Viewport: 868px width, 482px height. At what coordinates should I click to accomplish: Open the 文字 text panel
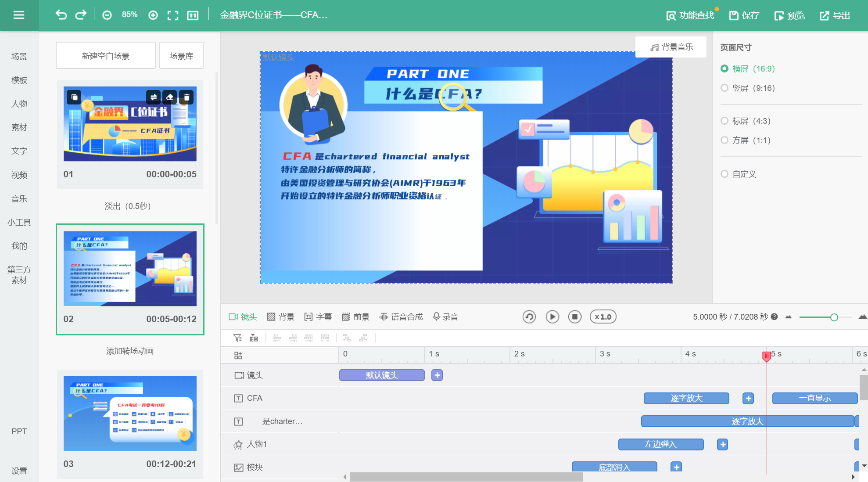tap(19, 151)
